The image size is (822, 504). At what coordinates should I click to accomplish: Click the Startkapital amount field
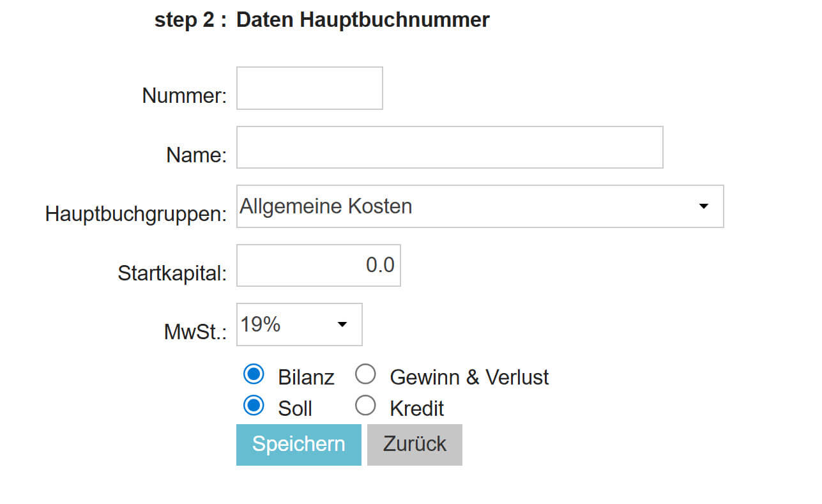click(318, 265)
